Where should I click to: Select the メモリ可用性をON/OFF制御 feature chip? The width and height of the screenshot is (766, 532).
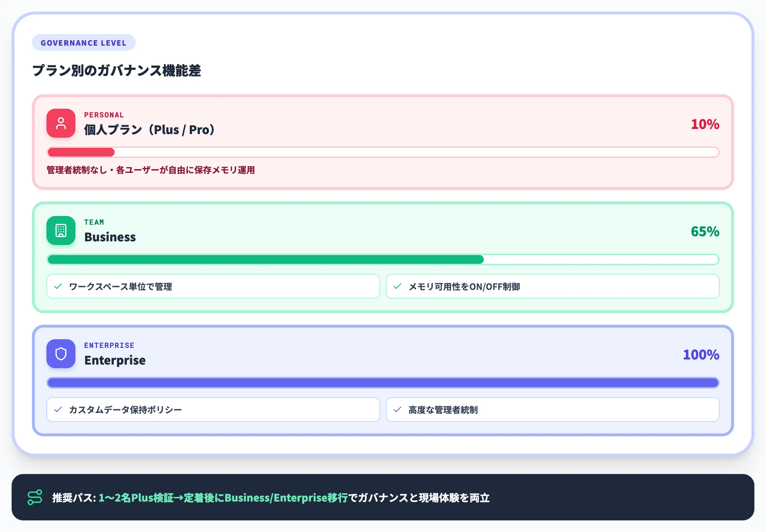tap(553, 286)
